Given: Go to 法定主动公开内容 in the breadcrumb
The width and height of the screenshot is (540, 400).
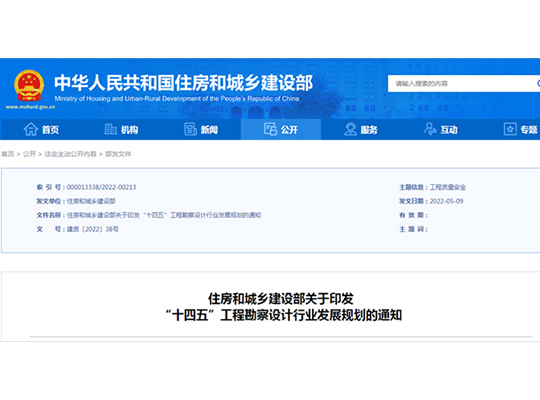Looking at the screenshot, I should [71, 154].
